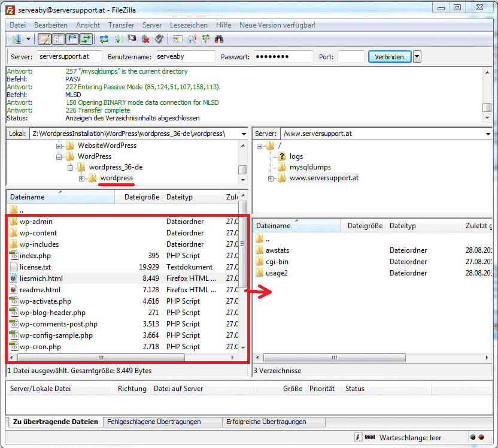Click the binoculars file search icon

(x=220, y=40)
